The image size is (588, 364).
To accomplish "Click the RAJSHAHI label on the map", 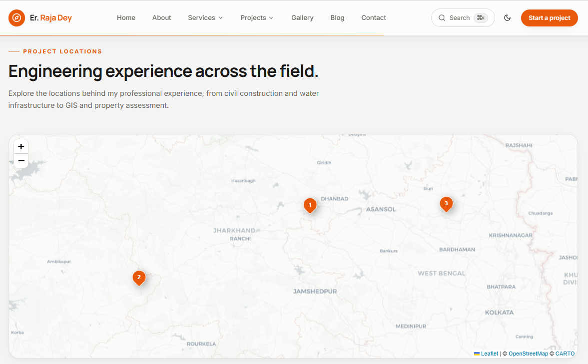I will [x=519, y=145].
